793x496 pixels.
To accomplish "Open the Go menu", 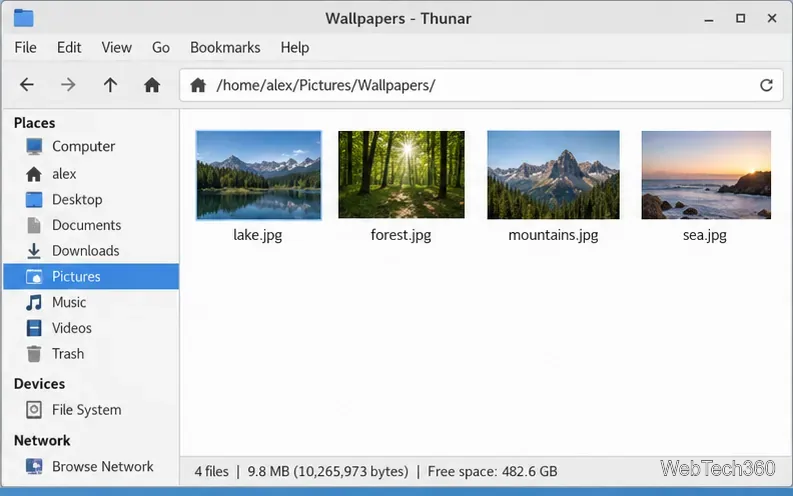I will (x=161, y=48).
